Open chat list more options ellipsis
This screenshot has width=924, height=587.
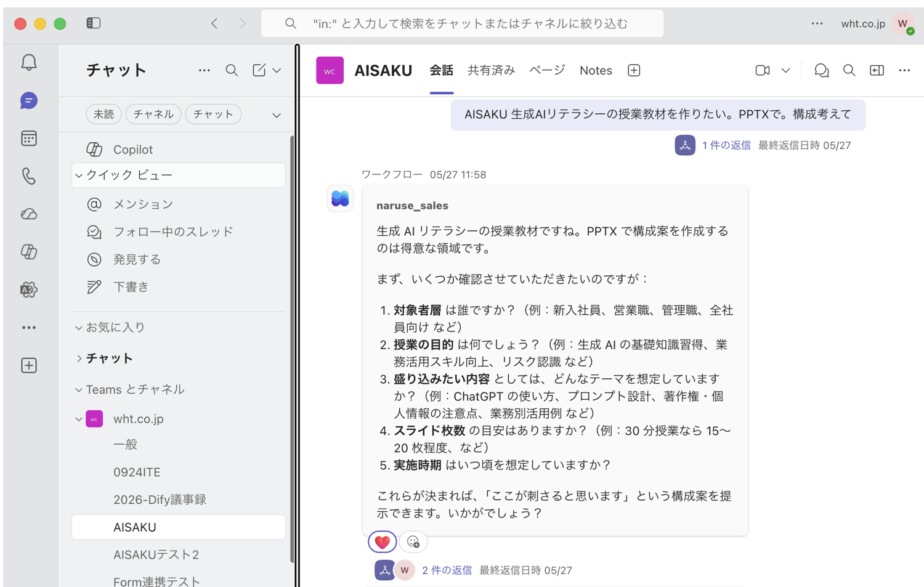pos(205,70)
